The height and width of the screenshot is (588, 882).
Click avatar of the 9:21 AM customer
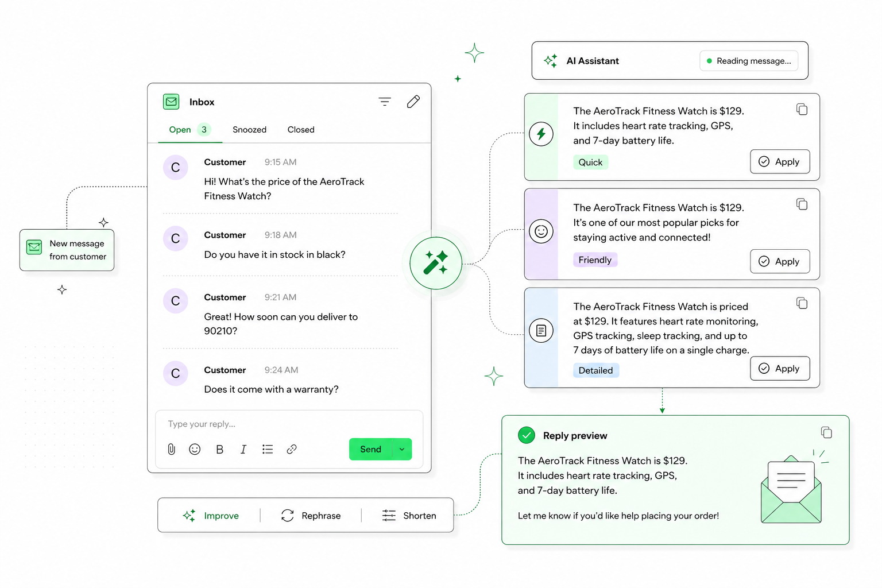[176, 301]
